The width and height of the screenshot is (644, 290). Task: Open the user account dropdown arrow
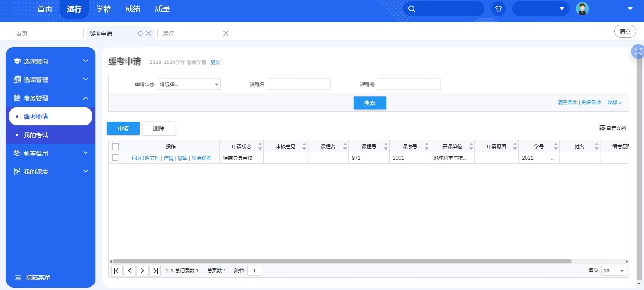(630, 9)
